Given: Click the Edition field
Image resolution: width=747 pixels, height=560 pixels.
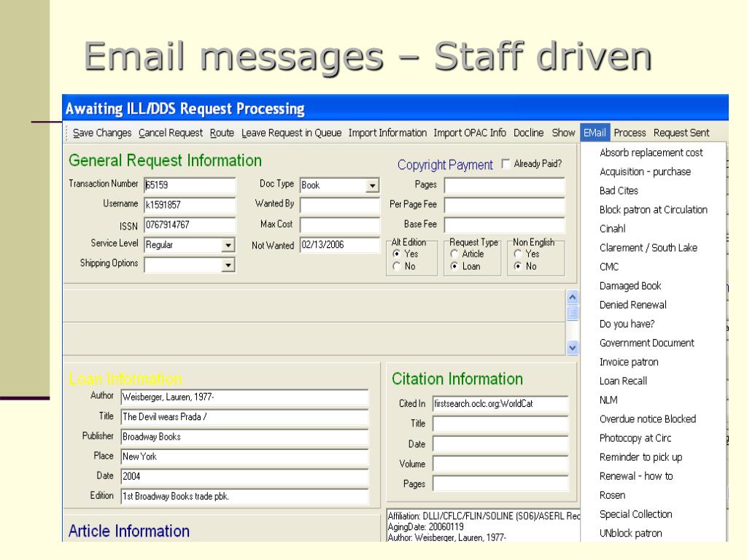Looking at the screenshot, I should pyautogui.click(x=244, y=496).
